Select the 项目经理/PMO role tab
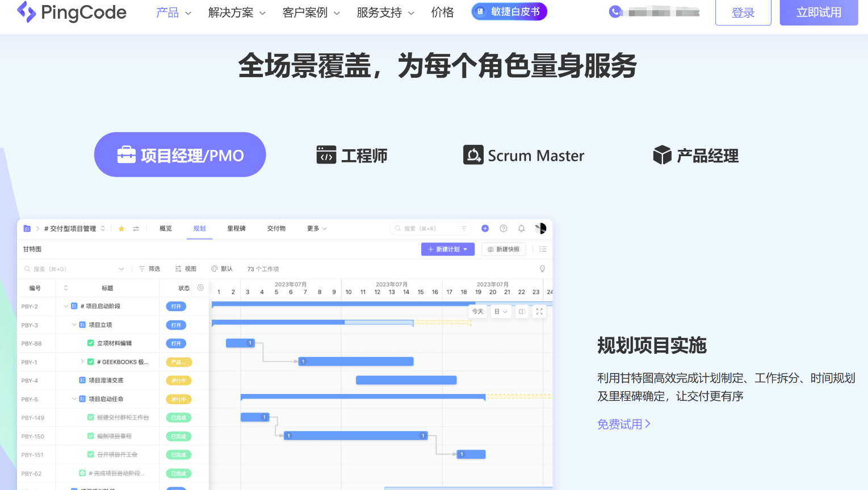868x490 pixels. pyautogui.click(x=180, y=155)
